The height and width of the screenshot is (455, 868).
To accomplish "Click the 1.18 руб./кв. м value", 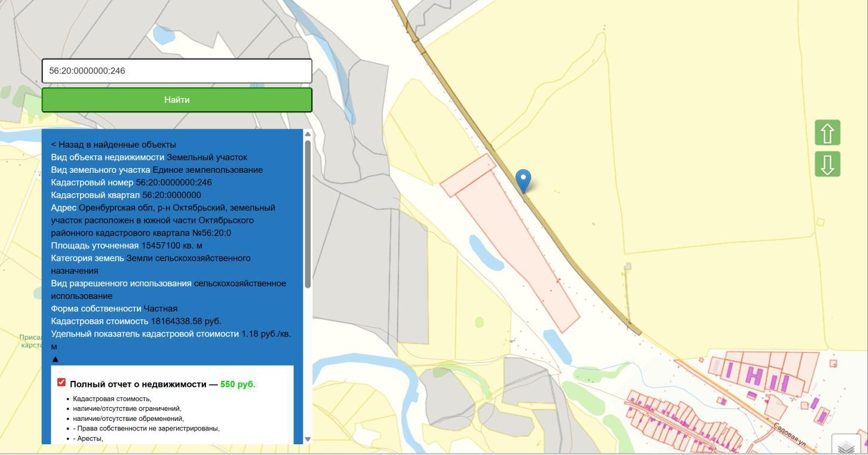I will tap(171, 340).
